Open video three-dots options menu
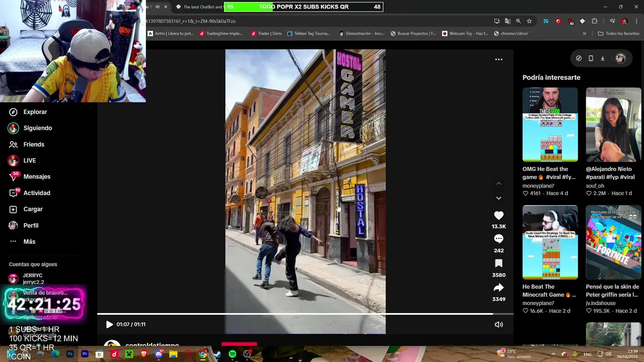Image resolution: width=644 pixels, height=362 pixels. [499, 59]
